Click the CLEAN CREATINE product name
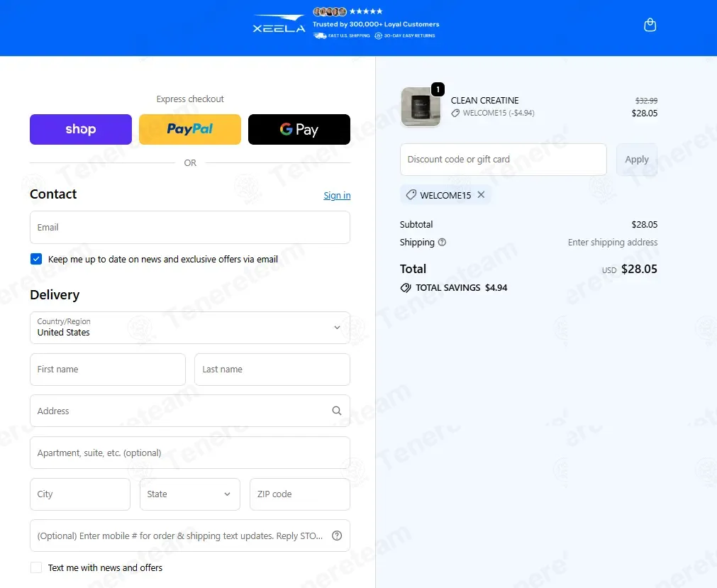This screenshot has height=588, width=717. 484,100
